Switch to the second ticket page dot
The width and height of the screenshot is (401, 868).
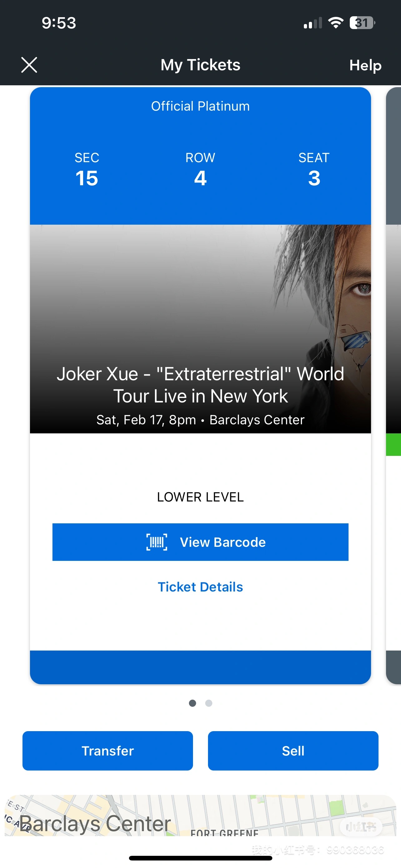pyautogui.click(x=209, y=703)
